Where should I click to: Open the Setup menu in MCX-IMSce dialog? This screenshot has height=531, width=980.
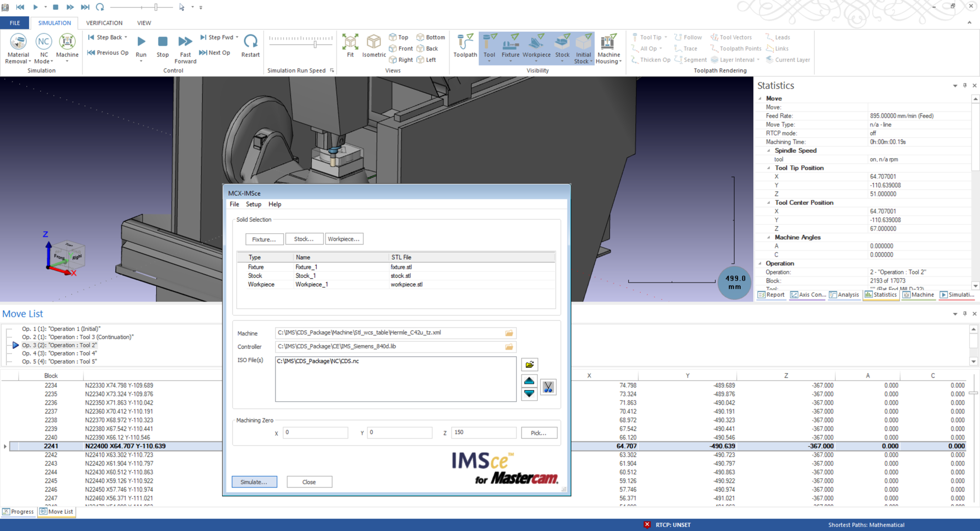pos(254,204)
